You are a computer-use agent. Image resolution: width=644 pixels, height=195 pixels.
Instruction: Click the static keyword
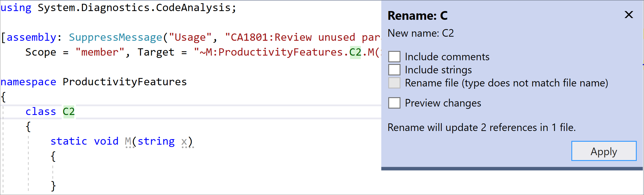[x=69, y=141]
